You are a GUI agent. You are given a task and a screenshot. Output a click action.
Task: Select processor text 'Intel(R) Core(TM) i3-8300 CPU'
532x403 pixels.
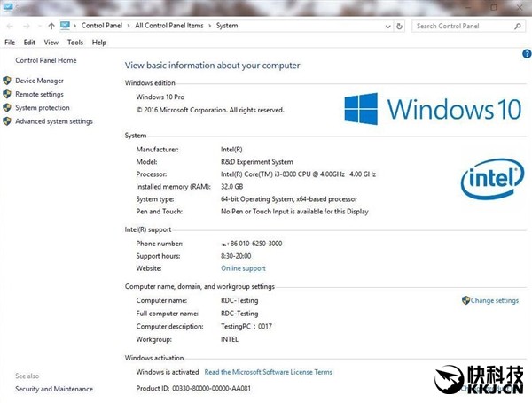click(x=266, y=174)
